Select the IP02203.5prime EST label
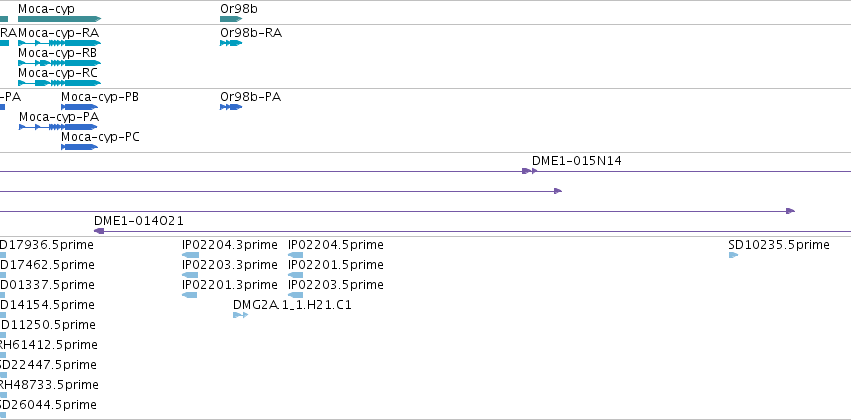The width and height of the screenshot is (851, 420). tap(335, 285)
